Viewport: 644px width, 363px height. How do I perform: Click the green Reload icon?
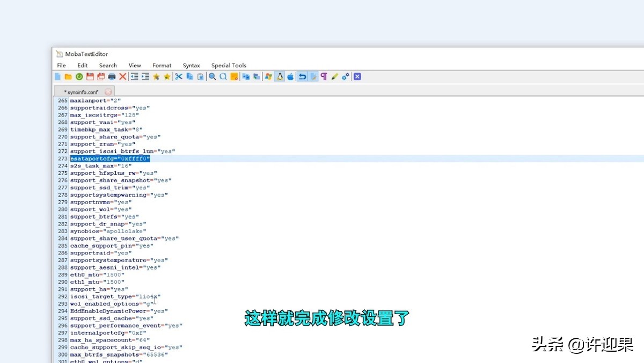pyautogui.click(x=79, y=77)
